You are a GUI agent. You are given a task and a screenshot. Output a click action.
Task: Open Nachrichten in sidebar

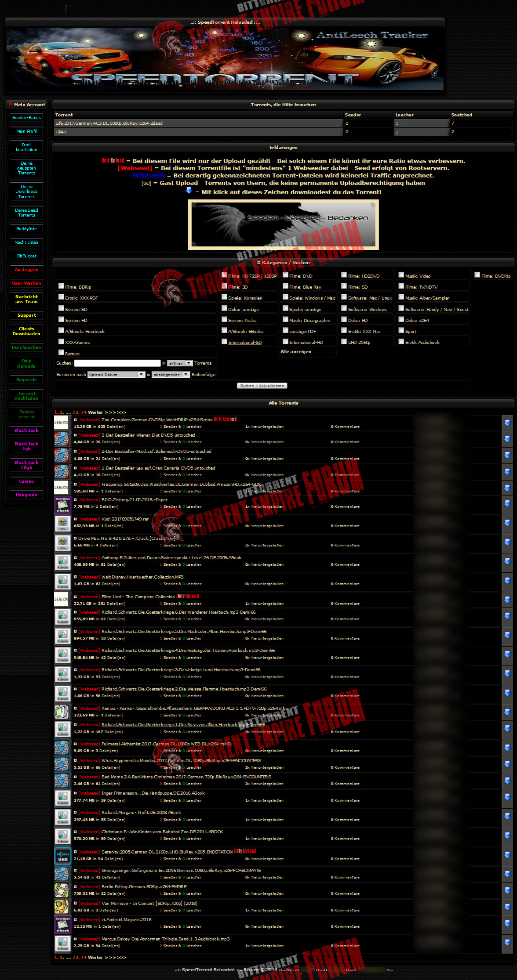[x=26, y=242]
